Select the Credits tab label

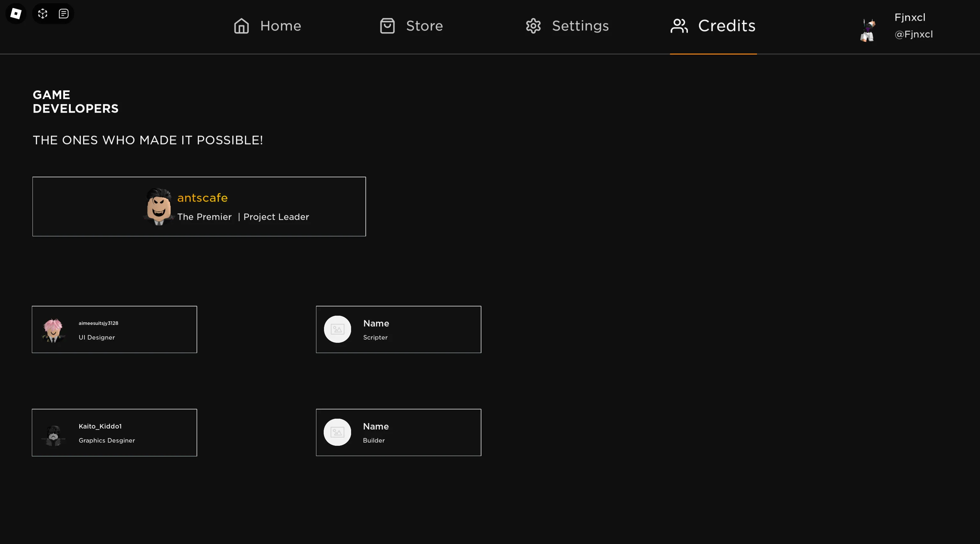click(726, 26)
